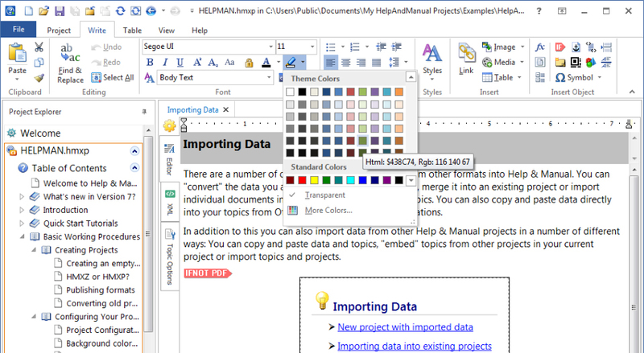
Task: Insert a Link with chain icon
Action: point(467,59)
